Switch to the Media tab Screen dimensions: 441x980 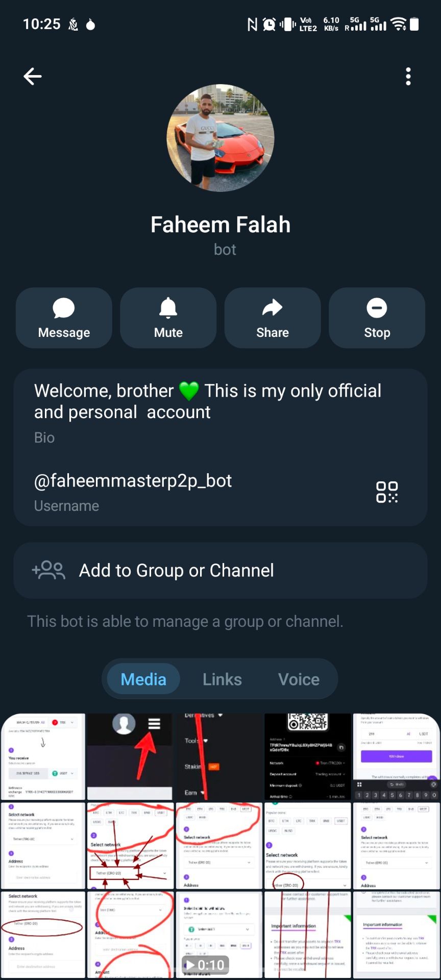(x=143, y=679)
